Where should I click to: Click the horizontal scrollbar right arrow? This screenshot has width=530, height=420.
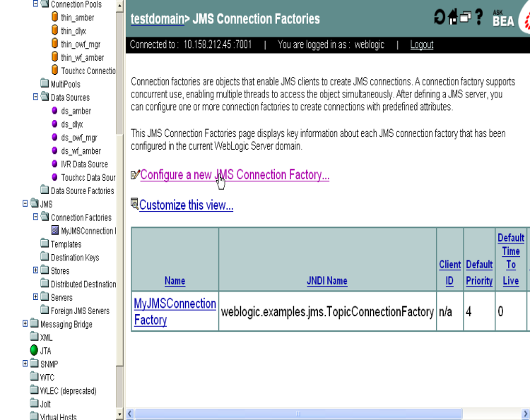tap(526, 414)
